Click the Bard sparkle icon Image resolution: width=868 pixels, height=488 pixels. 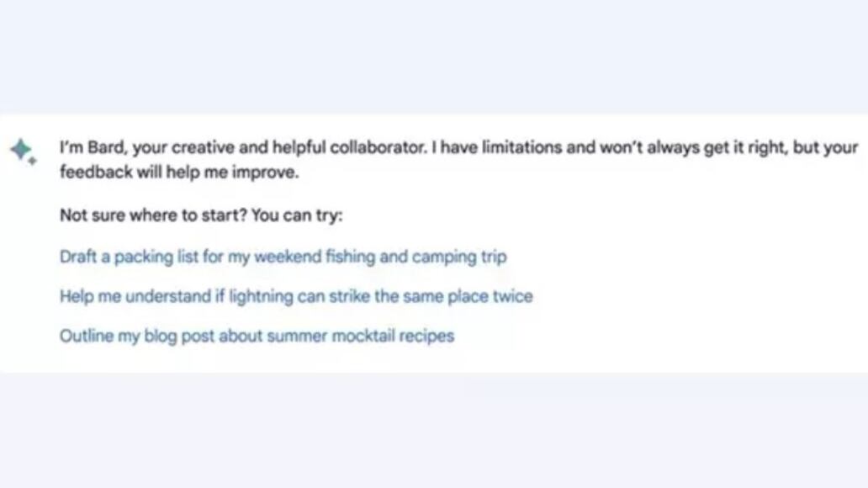(x=19, y=150)
